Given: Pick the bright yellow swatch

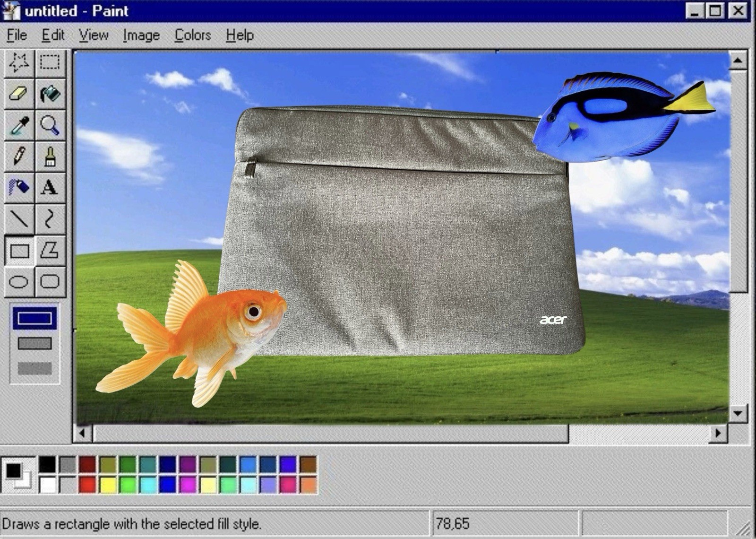Looking at the screenshot, I should click(x=108, y=485).
